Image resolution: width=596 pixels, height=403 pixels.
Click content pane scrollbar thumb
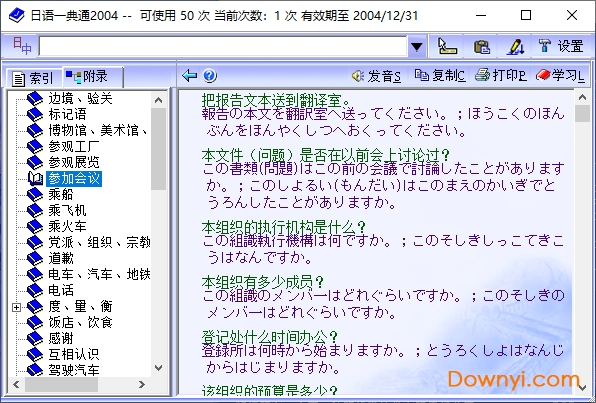point(582,113)
